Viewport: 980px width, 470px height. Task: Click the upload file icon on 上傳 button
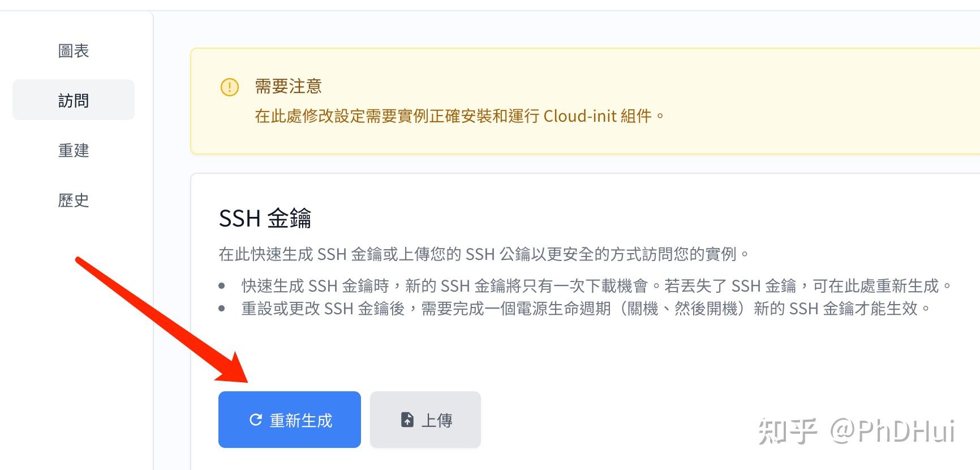(406, 420)
